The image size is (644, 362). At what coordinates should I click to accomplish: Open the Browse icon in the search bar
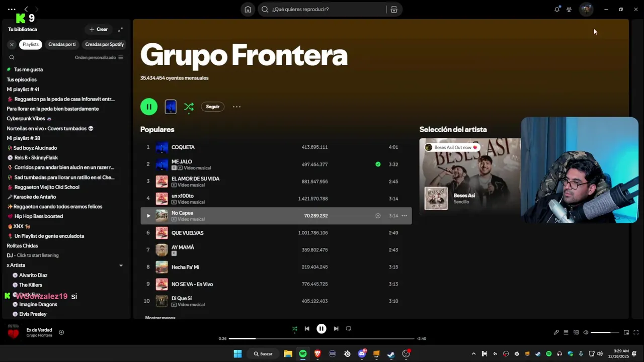click(x=394, y=9)
